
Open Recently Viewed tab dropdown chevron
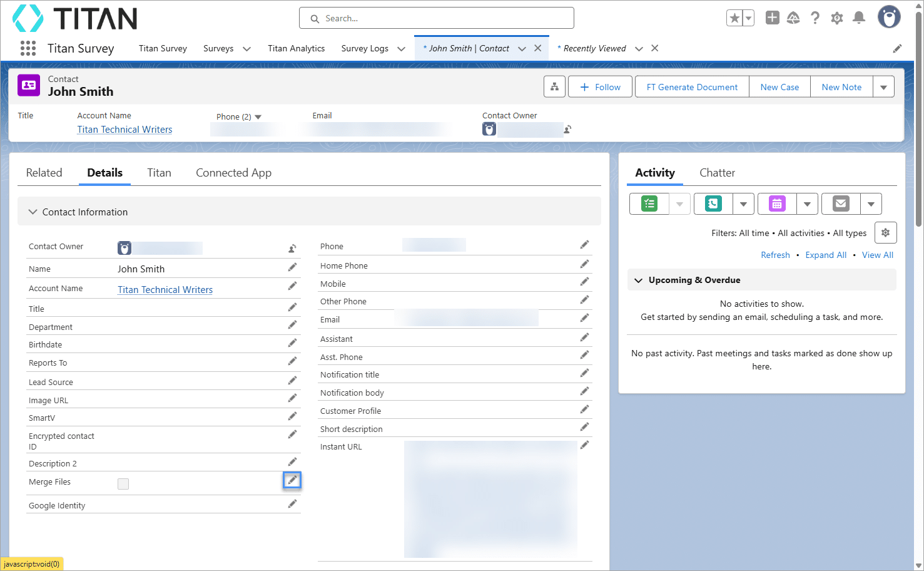639,49
